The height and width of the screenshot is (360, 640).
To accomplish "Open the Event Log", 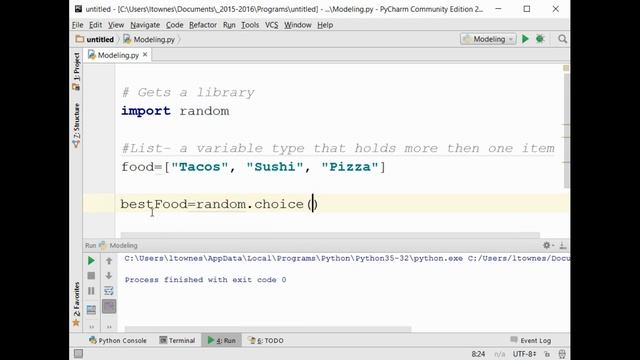I will tap(531, 340).
